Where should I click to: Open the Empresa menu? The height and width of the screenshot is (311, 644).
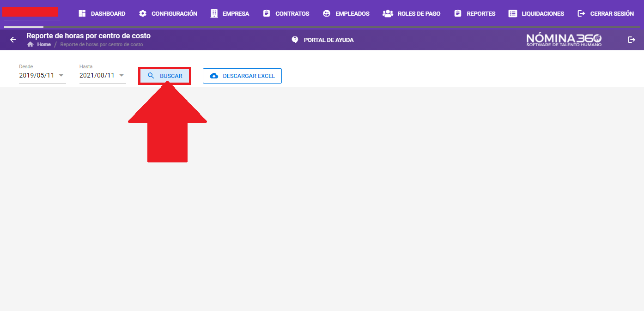coord(230,14)
